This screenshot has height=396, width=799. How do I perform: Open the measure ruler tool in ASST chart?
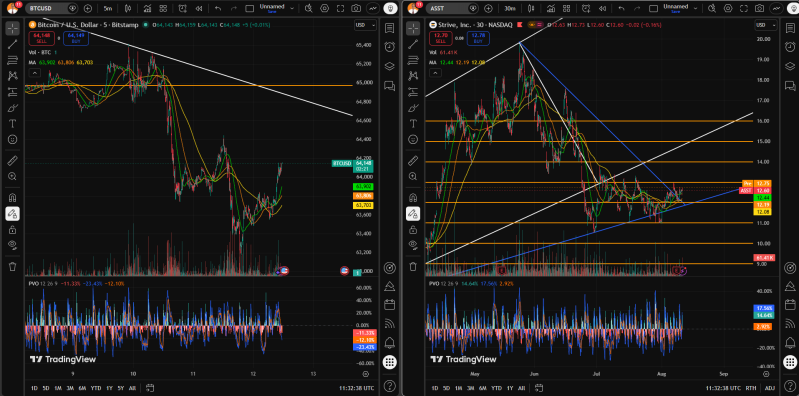pyautogui.click(x=413, y=161)
